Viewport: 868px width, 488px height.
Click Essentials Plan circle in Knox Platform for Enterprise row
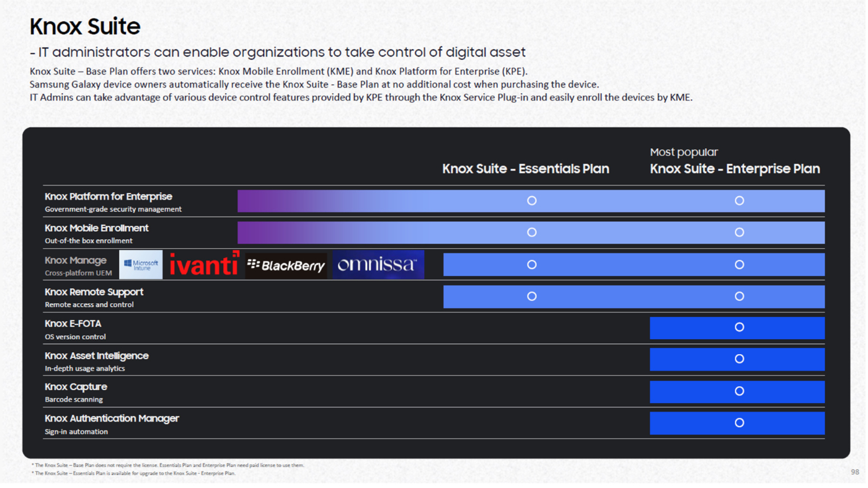531,201
